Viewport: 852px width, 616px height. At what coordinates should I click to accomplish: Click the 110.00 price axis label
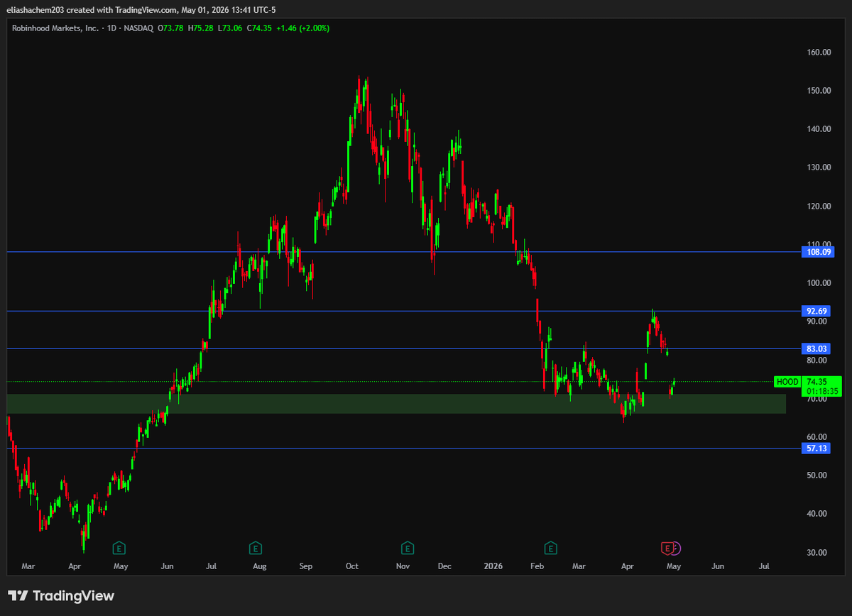[x=819, y=243]
